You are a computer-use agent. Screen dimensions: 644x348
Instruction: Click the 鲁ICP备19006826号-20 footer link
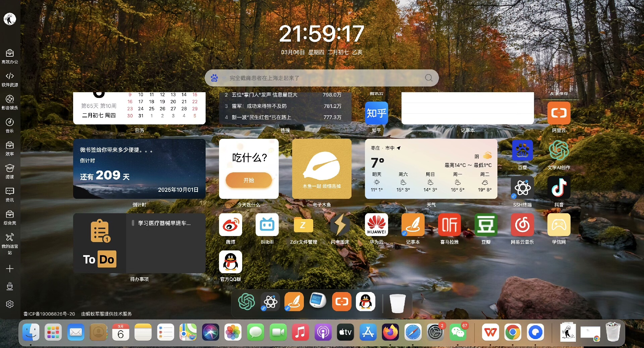click(49, 314)
